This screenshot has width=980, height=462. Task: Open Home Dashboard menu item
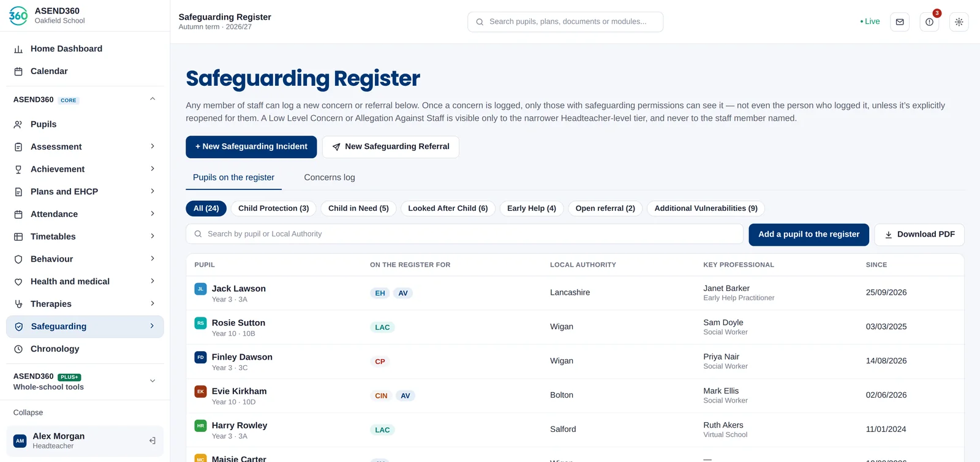[85, 49]
